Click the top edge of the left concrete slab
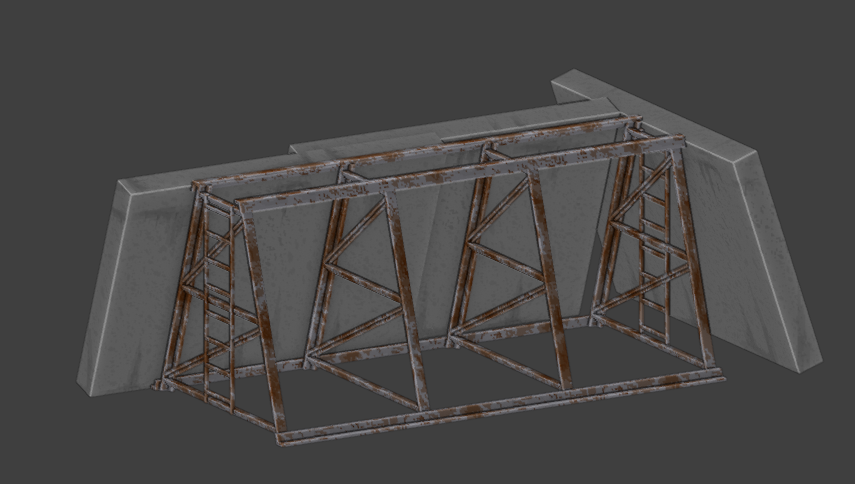The height and width of the screenshot is (484, 855). (200, 174)
